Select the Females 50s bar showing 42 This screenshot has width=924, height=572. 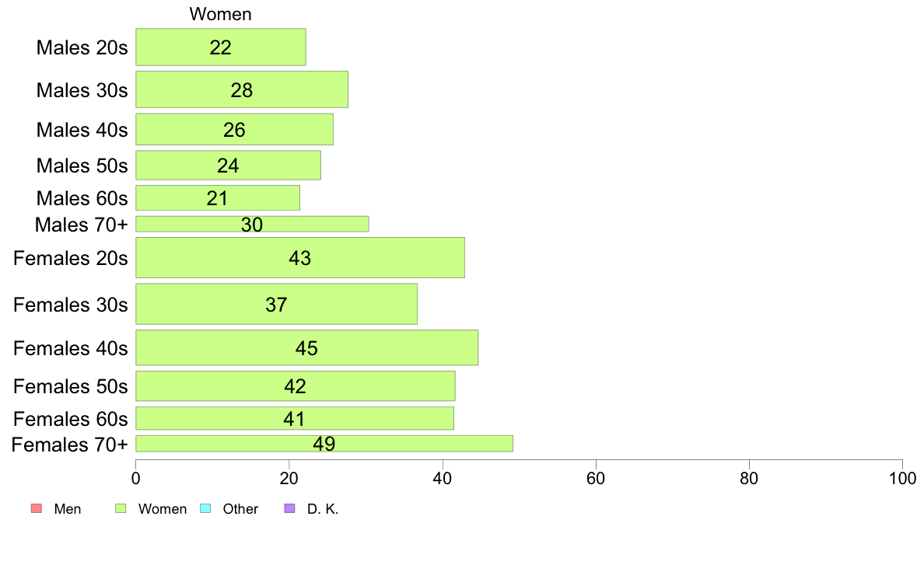(296, 385)
